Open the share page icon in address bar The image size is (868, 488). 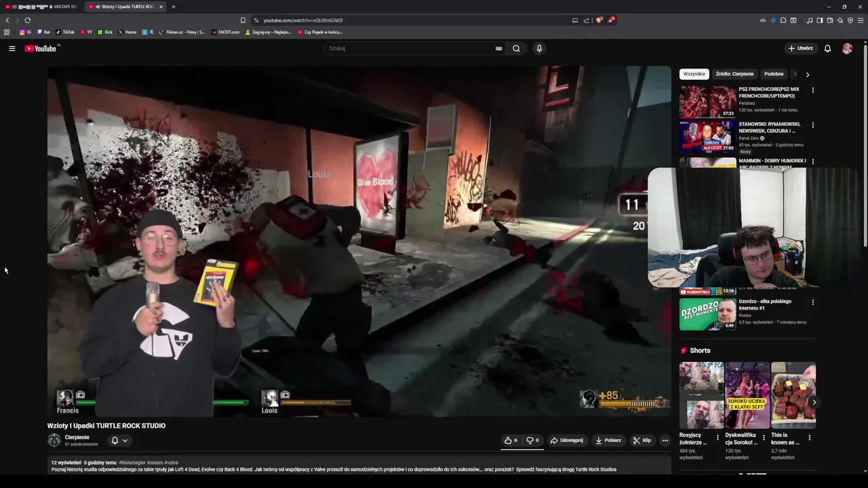coord(587,20)
